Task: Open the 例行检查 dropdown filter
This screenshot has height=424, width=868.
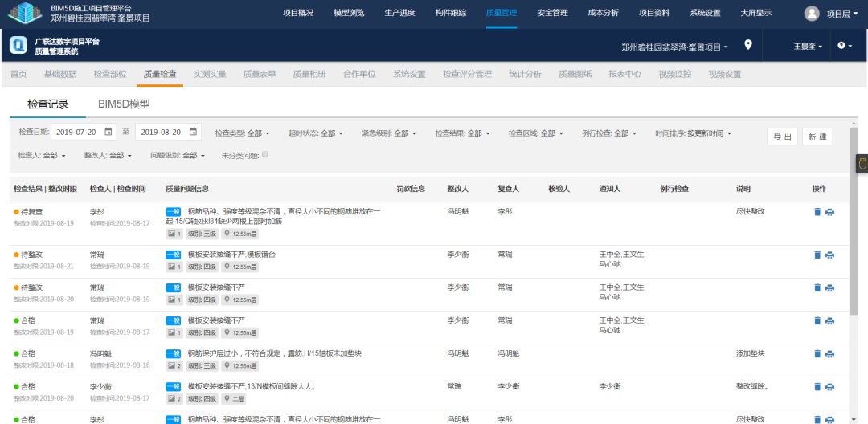Action: [x=609, y=133]
